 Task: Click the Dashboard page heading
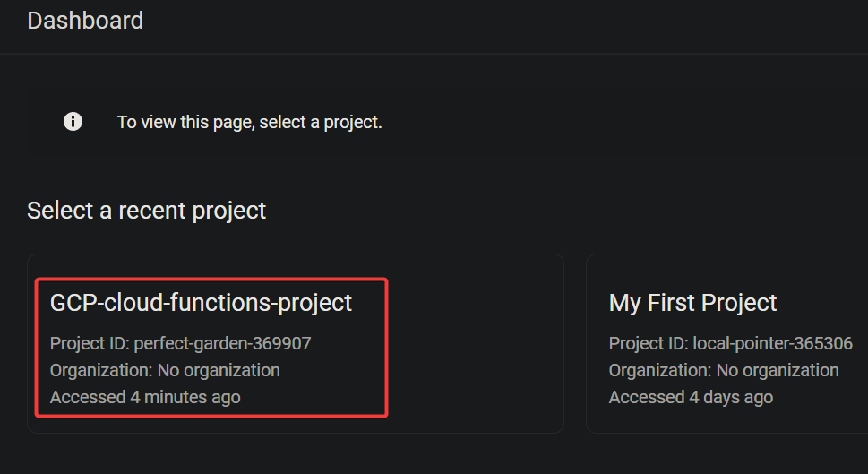[85, 21]
